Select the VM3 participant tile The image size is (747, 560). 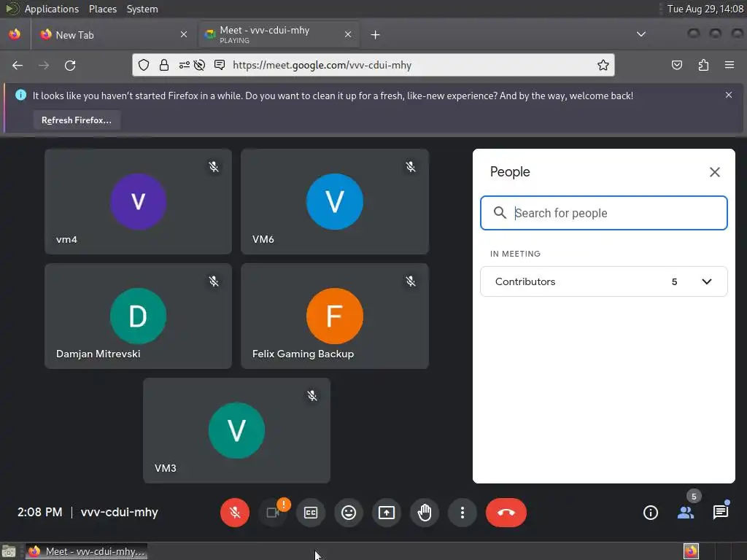(x=236, y=430)
